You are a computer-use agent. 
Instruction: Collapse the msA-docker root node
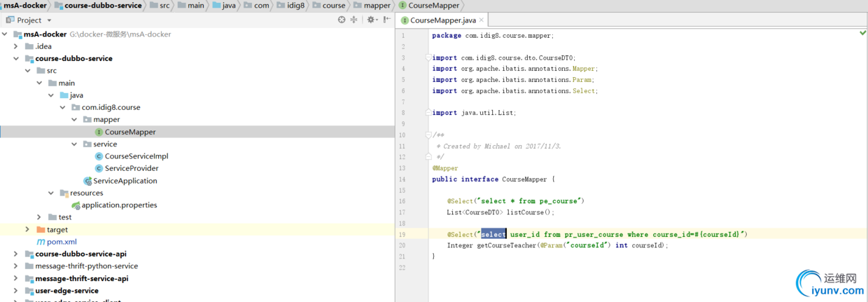click(5, 34)
